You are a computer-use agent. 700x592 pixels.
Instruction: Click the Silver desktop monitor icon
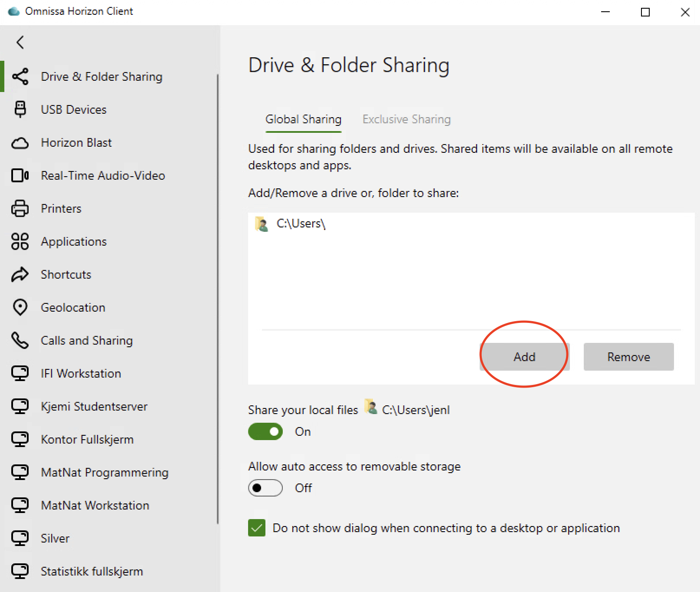(20, 538)
